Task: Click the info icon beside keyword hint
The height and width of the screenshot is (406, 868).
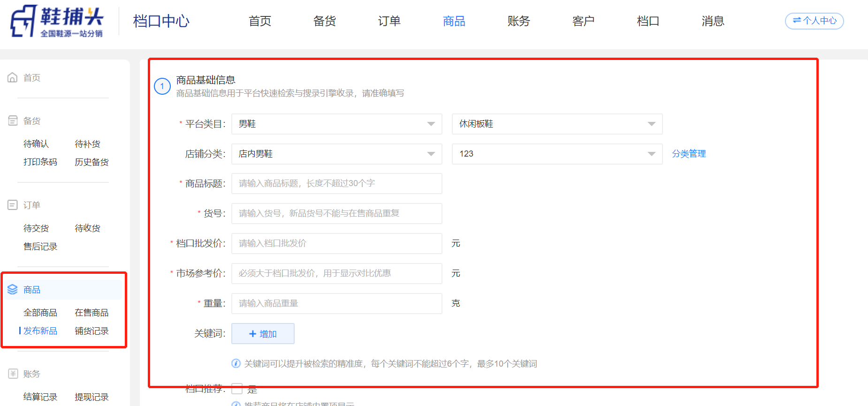Action: [236, 364]
